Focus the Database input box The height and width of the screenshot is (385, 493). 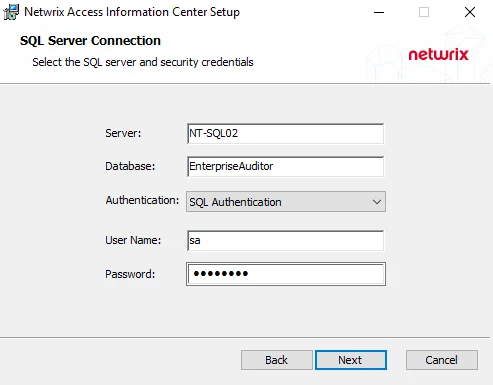[285, 166]
